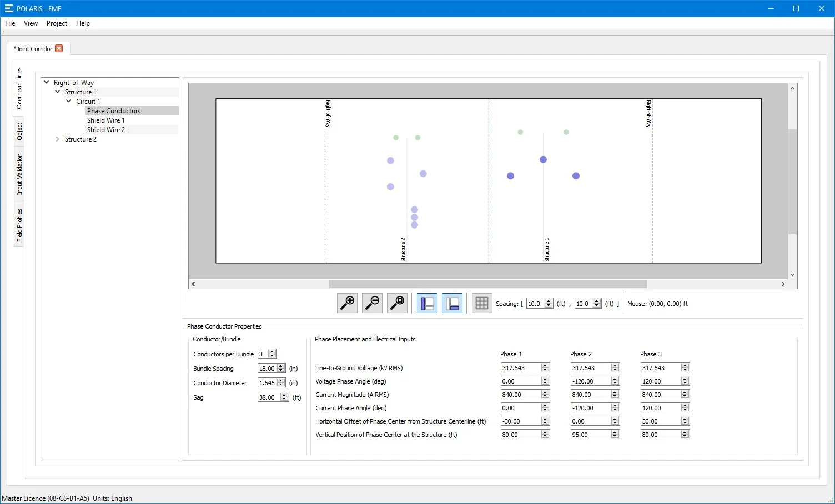Screen dimensions: 835x504
Task: Collapse the Circuit 1 tree node
Action: click(69, 101)
